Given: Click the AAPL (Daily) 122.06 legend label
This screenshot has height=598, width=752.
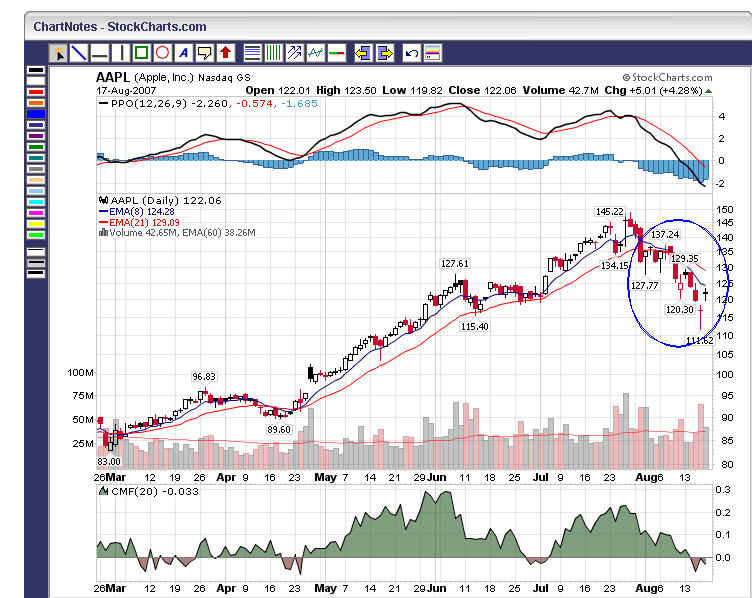Looking at the screenshot, I should tap(160, 201).
